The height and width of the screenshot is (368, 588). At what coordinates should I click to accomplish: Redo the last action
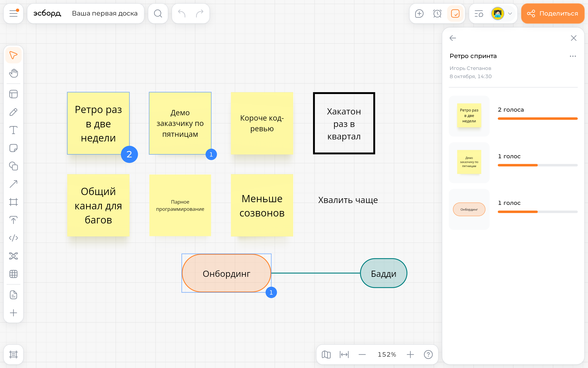[199, 13]
